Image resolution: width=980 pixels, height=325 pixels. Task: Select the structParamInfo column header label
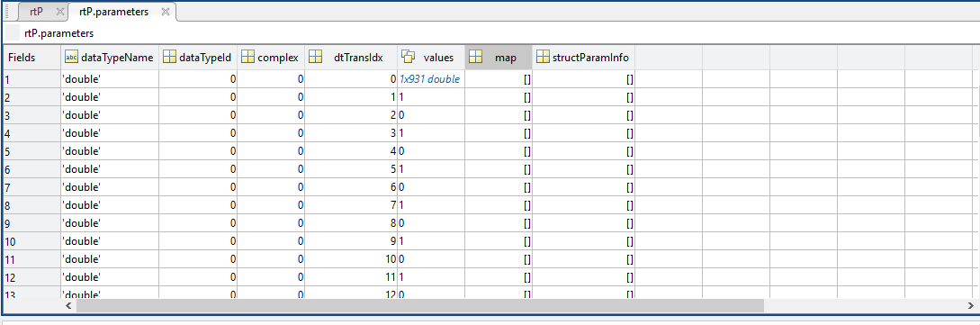tap(590, 58)
